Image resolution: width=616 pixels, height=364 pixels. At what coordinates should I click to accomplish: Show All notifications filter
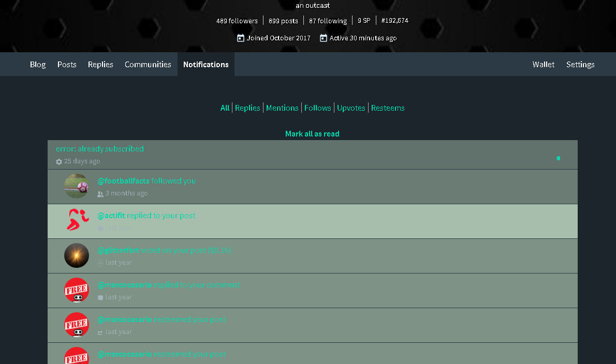(x=225, y=108)
